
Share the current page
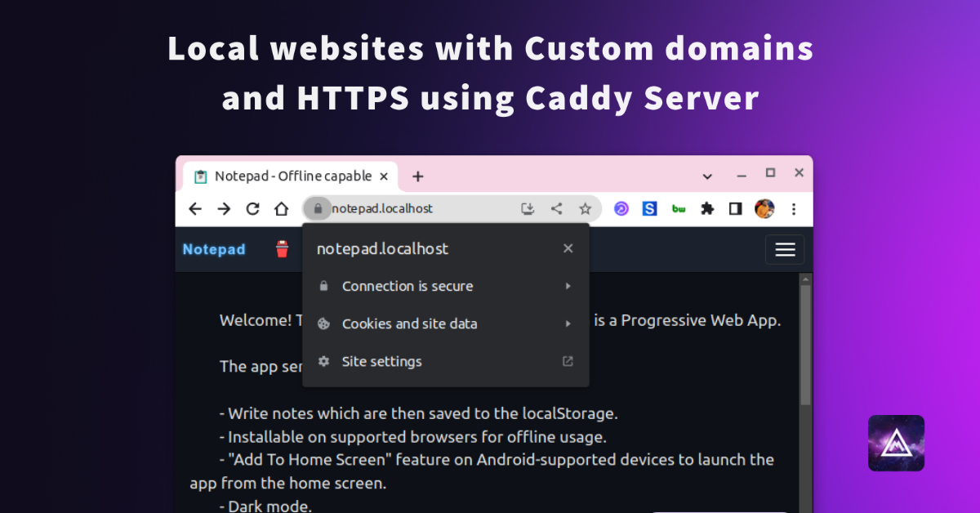(x=556, y=208)
